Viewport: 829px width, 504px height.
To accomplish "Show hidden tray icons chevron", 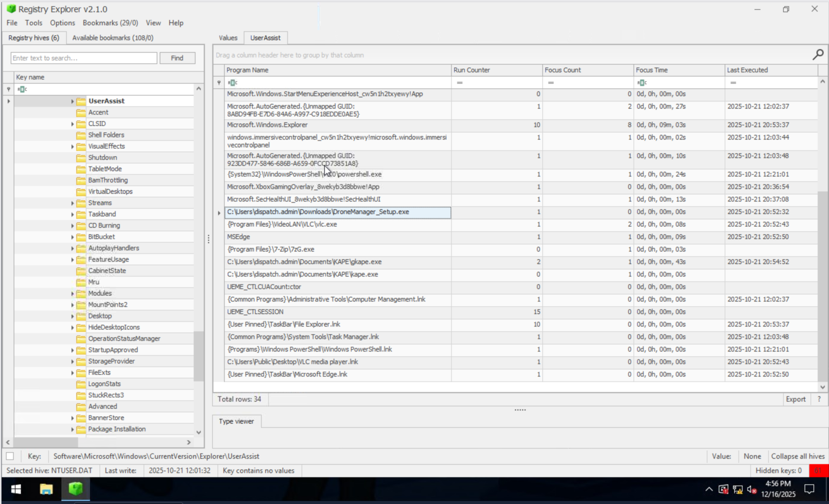I will (x=709, y=489).
